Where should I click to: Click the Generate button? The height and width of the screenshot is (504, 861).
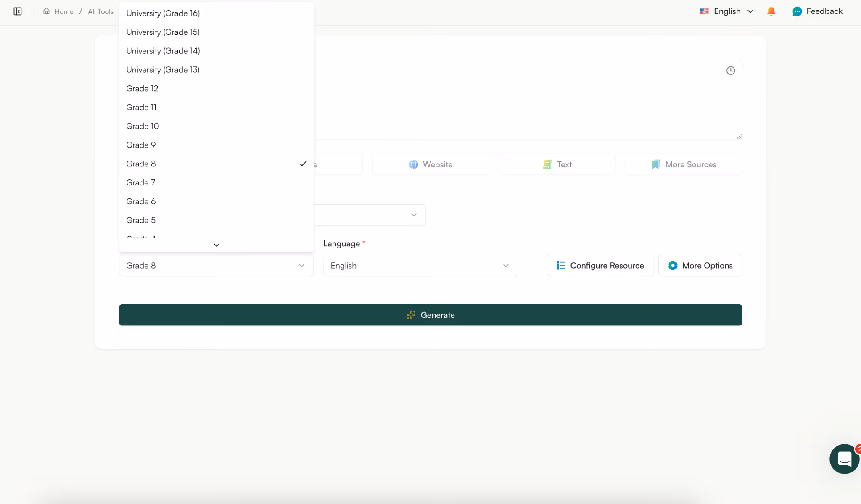(x=430, y=315)
